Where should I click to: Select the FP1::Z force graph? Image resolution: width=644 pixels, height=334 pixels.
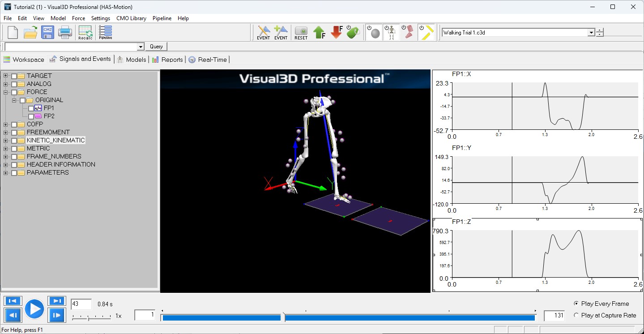tap(538, 255)
